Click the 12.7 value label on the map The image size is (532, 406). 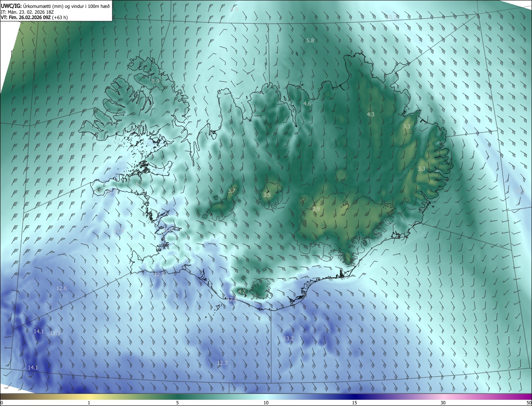click(222, 363)
